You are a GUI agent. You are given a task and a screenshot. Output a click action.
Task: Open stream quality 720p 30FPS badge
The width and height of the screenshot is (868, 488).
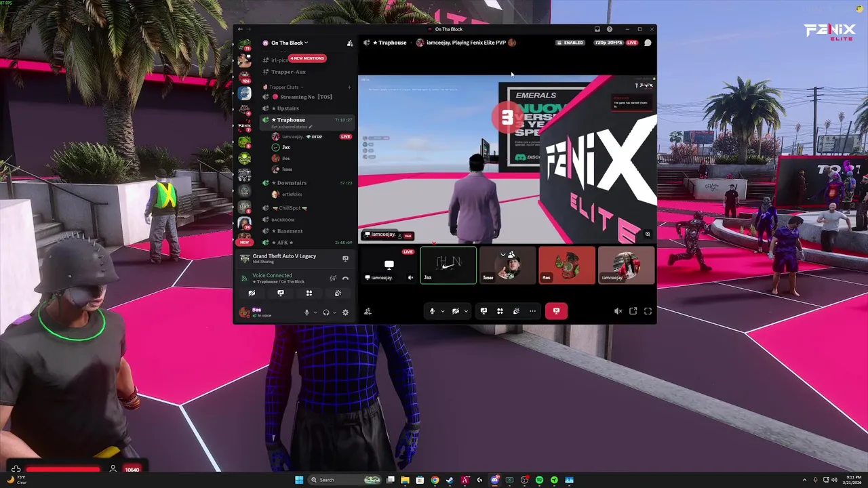point(608,43)
